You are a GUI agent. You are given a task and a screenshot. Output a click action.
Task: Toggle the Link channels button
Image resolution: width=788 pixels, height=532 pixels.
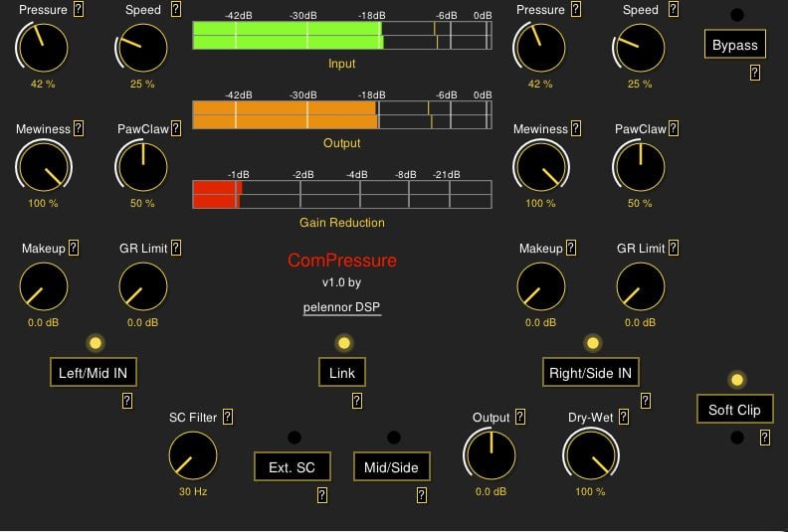[x=341, y=373]
